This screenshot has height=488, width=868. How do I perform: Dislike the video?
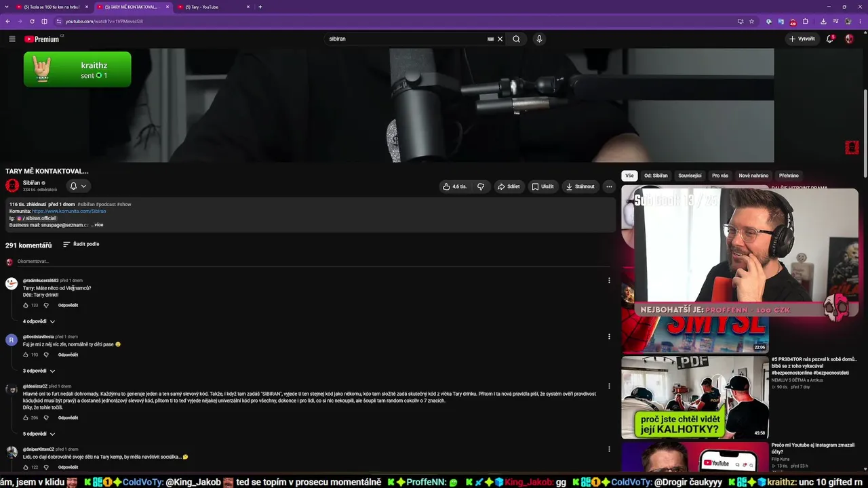pyautogui.click(x=481, y=186)
